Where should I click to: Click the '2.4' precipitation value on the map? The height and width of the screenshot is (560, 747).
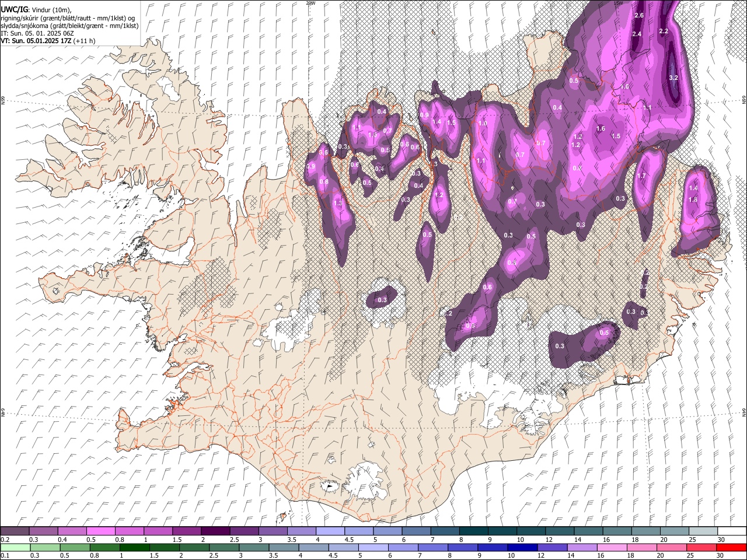[637, 34]
